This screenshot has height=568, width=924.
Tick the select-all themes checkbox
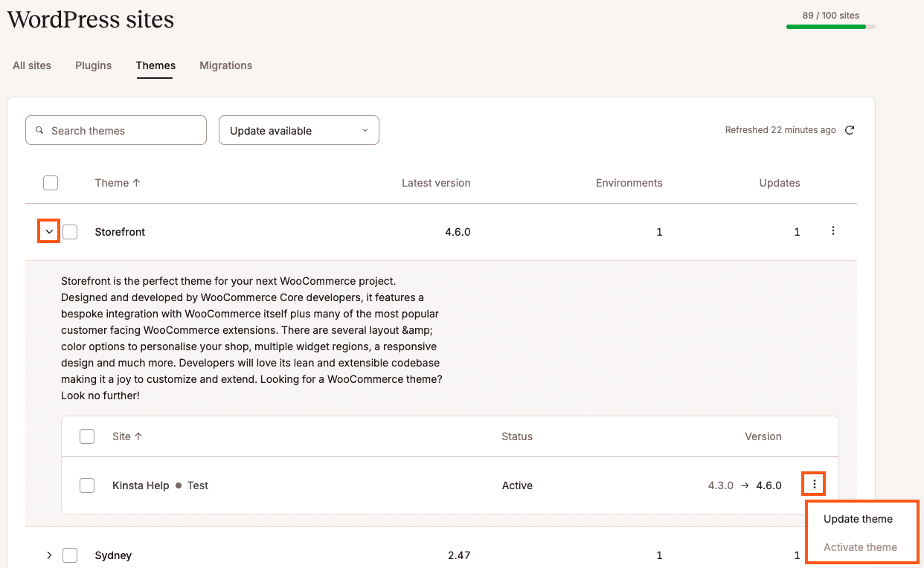click(51, 183)
